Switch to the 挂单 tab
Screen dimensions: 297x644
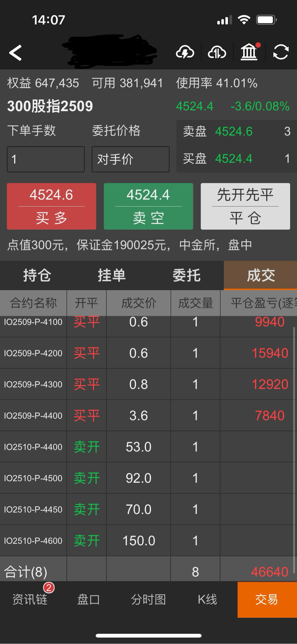click(112, 275)
